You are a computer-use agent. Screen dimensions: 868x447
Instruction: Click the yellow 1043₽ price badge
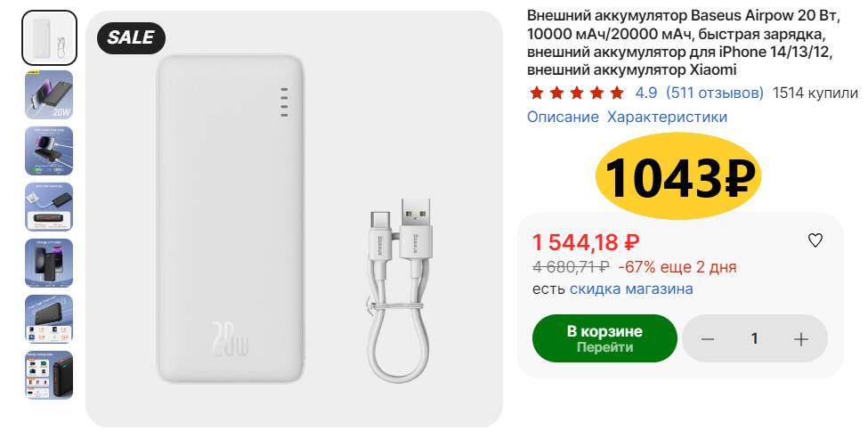[678, 176]
